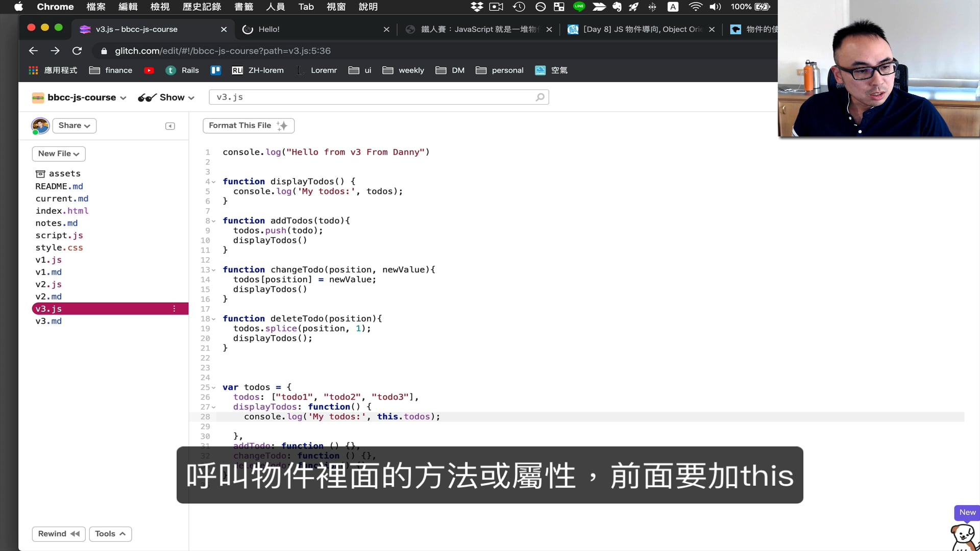Switch to the Hello! browser tab
The height and width of the screenshot is (551, 980).
(x=269, y=29)
